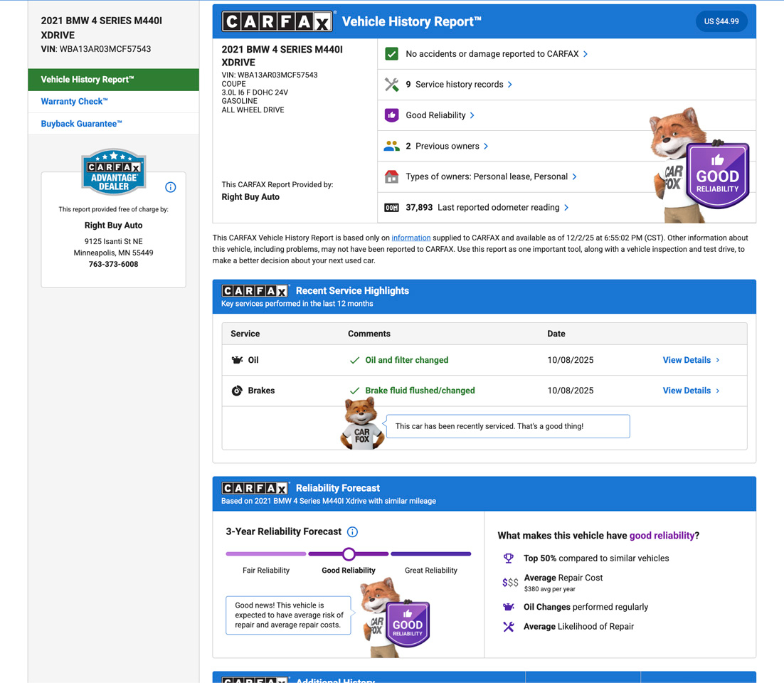Click View Details for the Oil service

click(x=691, y=360)
